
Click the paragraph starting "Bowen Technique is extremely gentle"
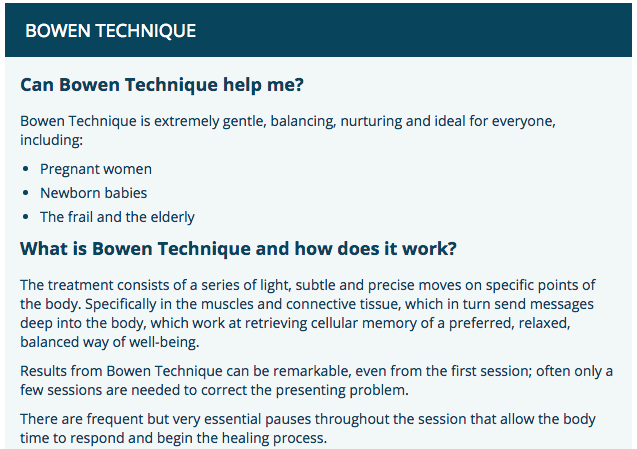(287, 122)
